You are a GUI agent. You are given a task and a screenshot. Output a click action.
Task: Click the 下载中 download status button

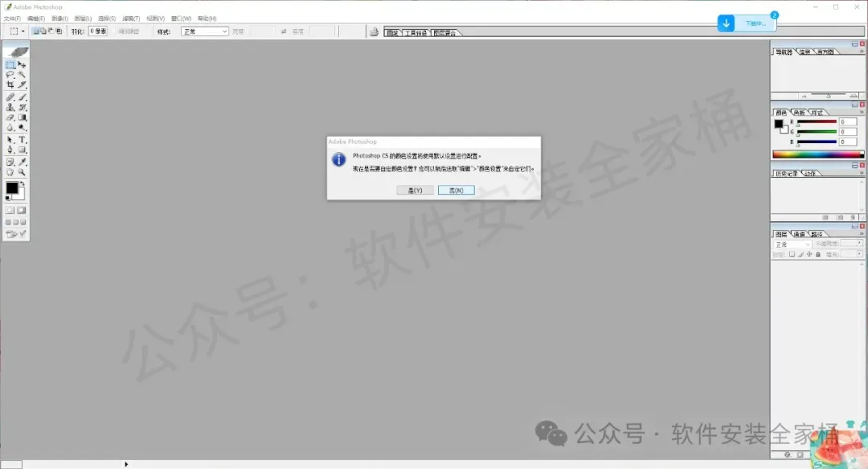pos(755,23)
